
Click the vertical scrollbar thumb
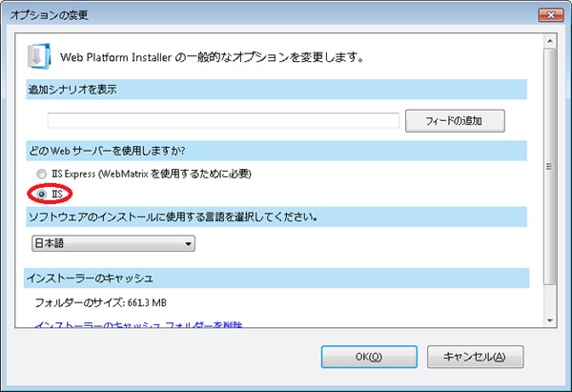click(x=550, y=167)
